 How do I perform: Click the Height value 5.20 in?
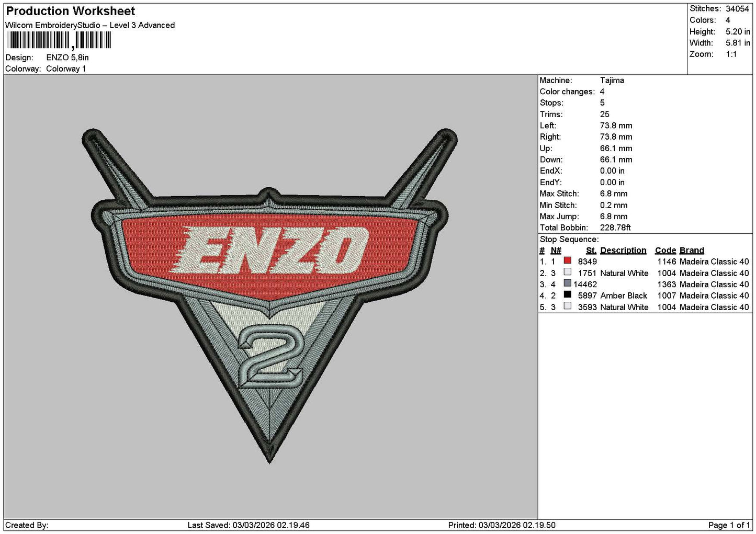pyautogui.click(x=738, y=32)
